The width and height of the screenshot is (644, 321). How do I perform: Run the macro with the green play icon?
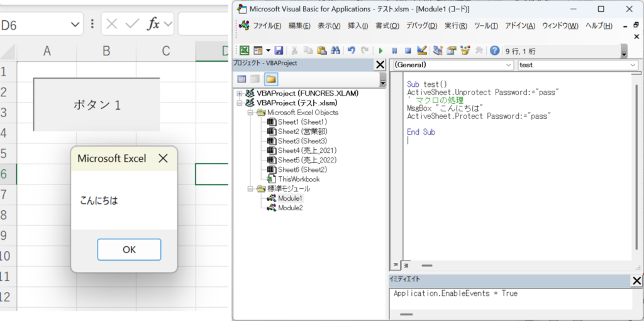pos(380,50)
